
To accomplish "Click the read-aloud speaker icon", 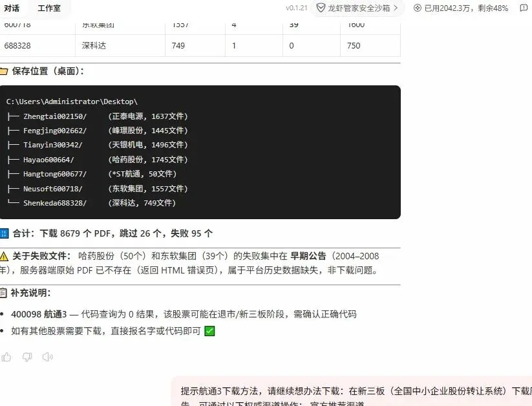I will pos(47,357).
